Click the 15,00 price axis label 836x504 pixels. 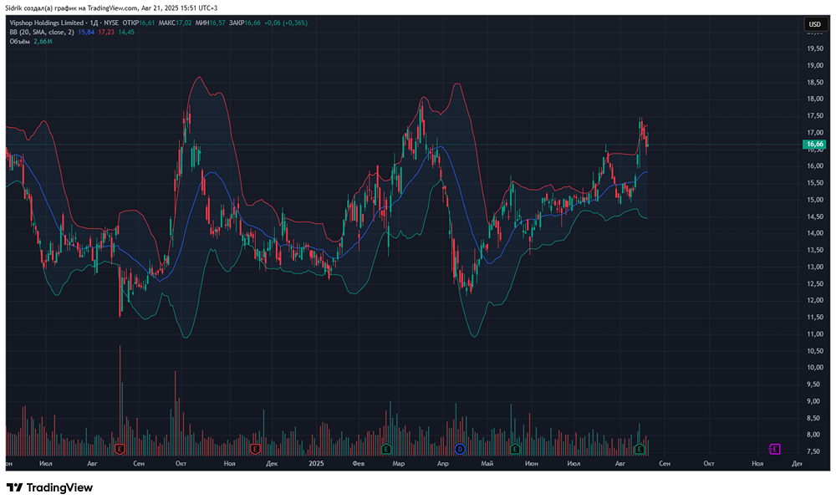point(814,200)
